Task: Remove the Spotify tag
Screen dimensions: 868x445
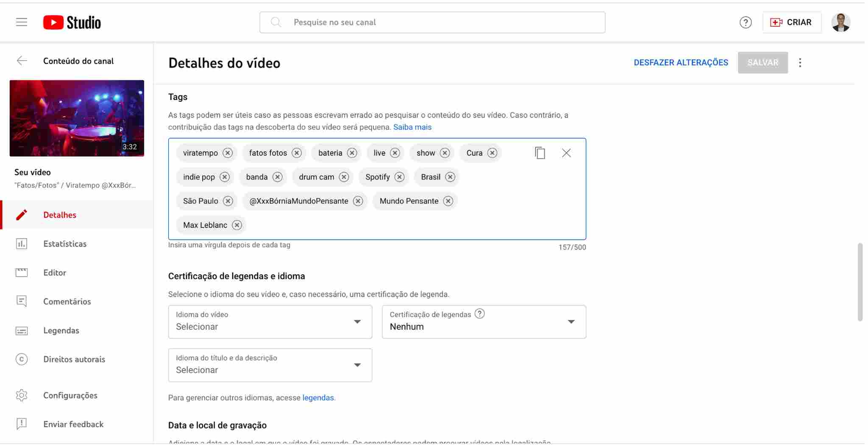Action: [399, 177]
